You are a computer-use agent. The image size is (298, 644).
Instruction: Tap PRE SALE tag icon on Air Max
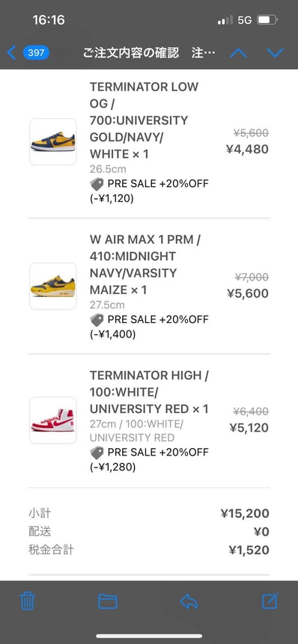(x=97, y=320)
